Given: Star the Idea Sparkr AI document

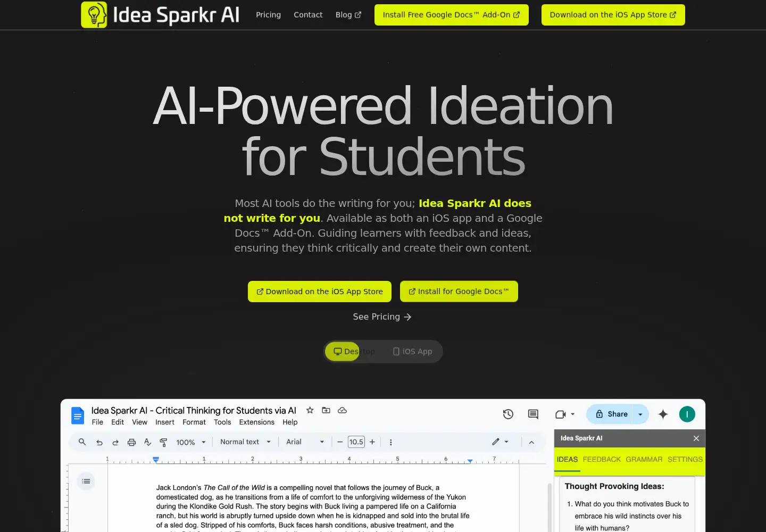Looking at the screenshot, I should tap(310, 410).
